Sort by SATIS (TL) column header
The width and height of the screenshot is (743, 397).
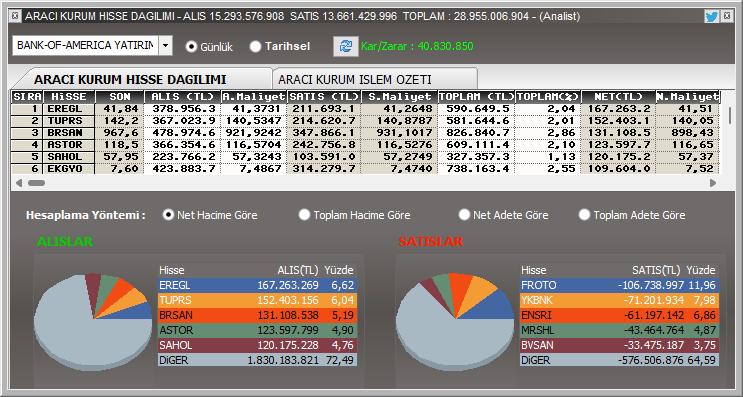pyautogui.click(x=324, y=97)
